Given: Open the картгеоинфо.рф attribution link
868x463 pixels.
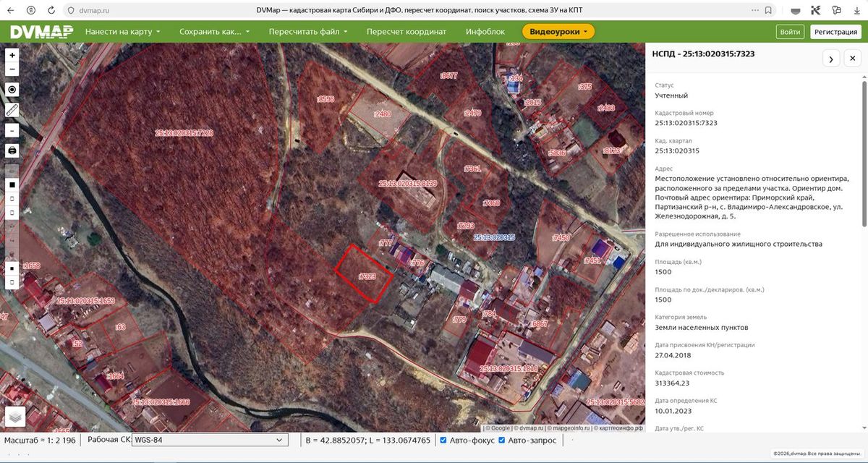Looking at the screenshot, I should [619, 428].
